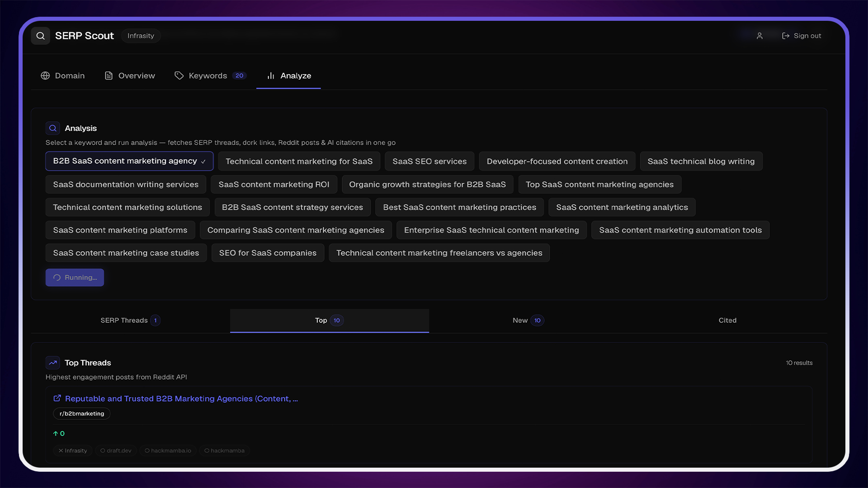The width and height of the screenshot is (868, 488).
Task: Remove the Infrasity tag via its X icon
Action: click(61, 450)
